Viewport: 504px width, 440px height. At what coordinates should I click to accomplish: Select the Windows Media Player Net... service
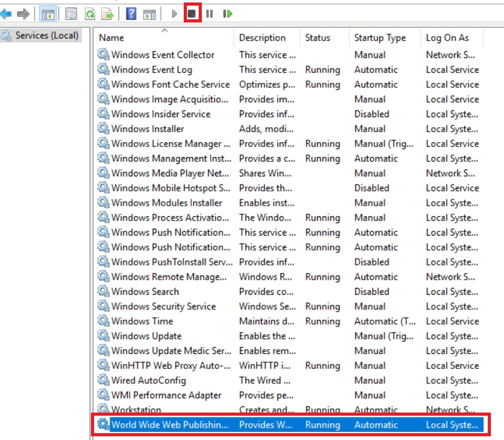290,173
